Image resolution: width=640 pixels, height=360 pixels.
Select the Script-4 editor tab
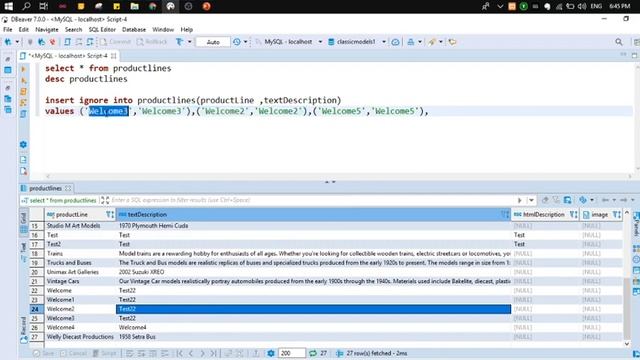pos(68,56)
